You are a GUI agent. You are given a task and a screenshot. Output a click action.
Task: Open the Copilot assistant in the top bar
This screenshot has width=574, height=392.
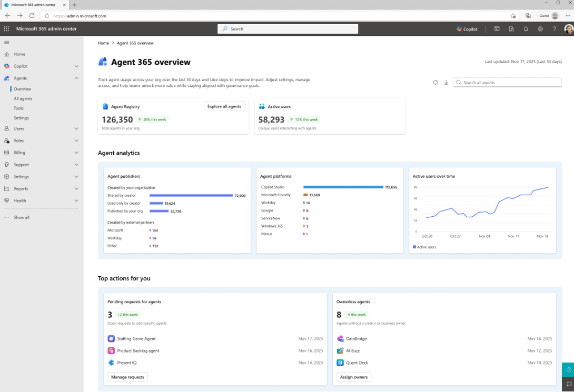[x=467, y=29]
